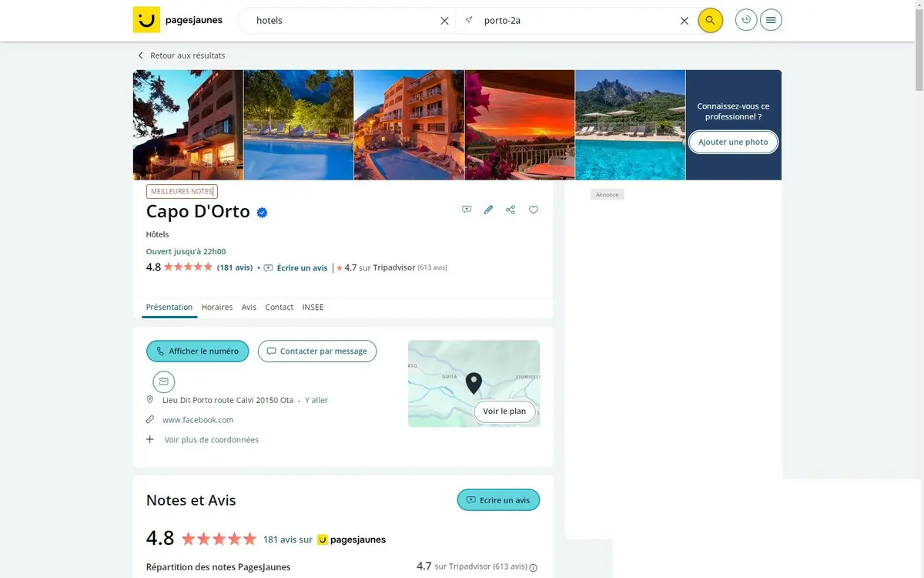Click the Annonce label

click(608, 194)
